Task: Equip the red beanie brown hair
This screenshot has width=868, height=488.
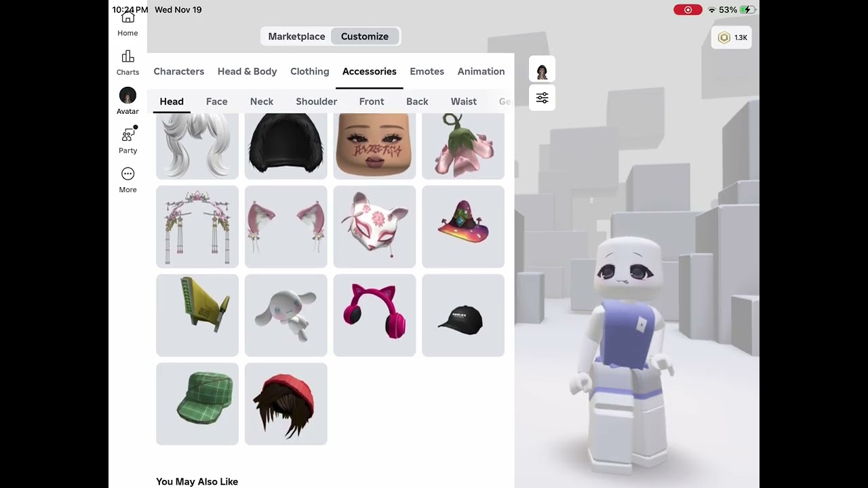Action: (286, 404)
